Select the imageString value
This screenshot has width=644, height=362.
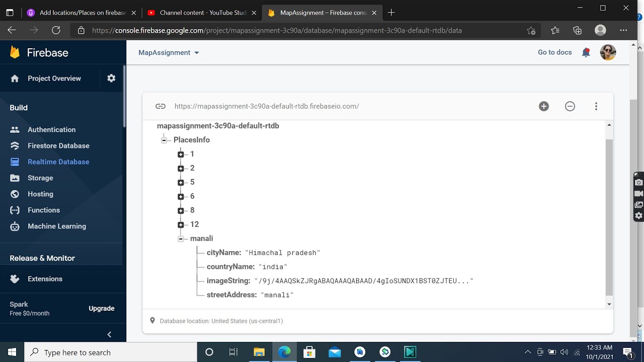click(364, 281)
